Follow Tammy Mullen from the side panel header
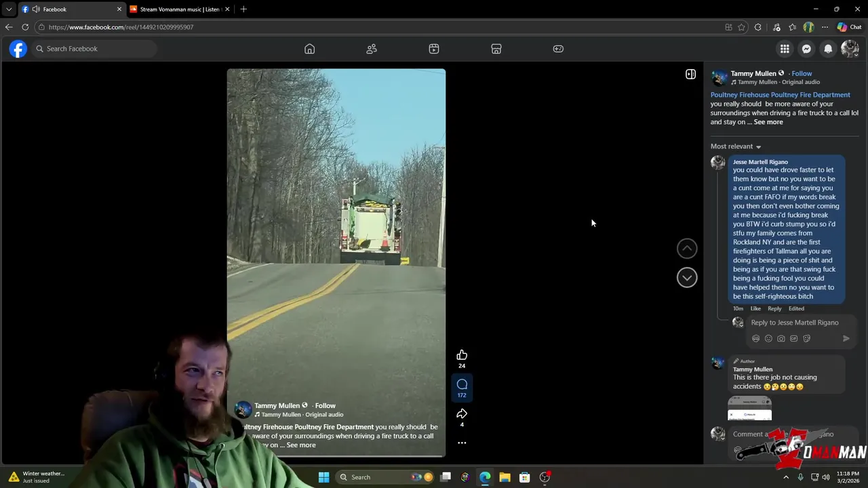Screen dimensions: 868x488 point(802,73)
